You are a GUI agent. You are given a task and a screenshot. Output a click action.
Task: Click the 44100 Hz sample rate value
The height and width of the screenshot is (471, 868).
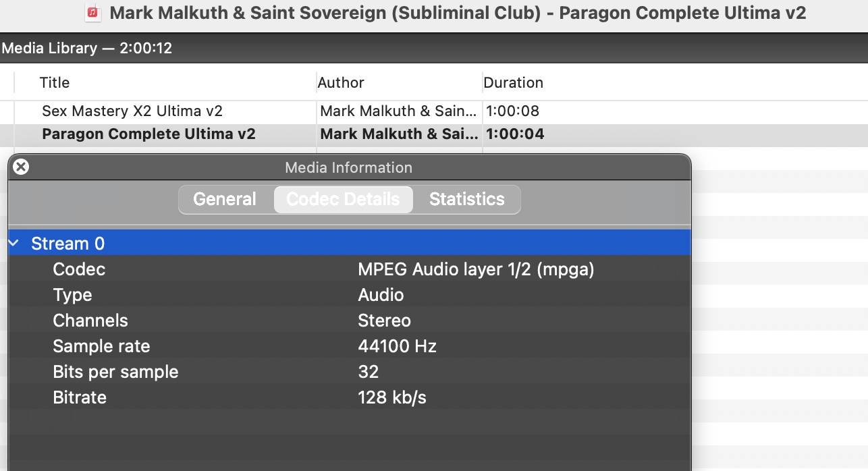point(397,346)
